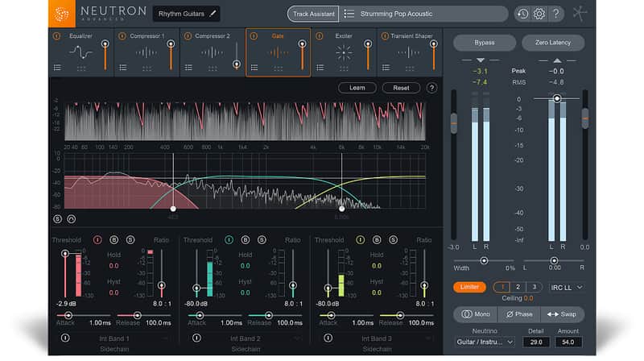Edit track name with pencil icon
644x361 pixels.
coord(213,14)
